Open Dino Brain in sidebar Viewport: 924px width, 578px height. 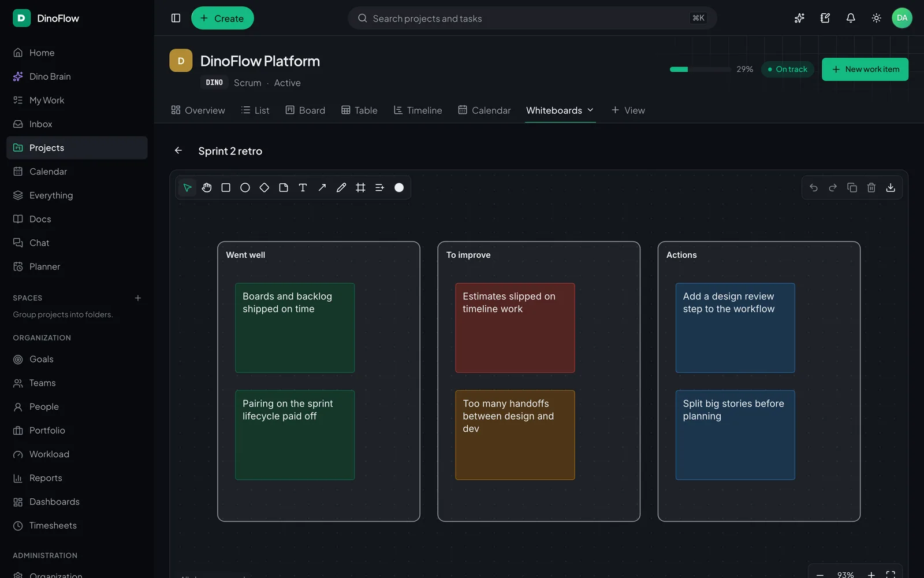(x=77, y=76)
